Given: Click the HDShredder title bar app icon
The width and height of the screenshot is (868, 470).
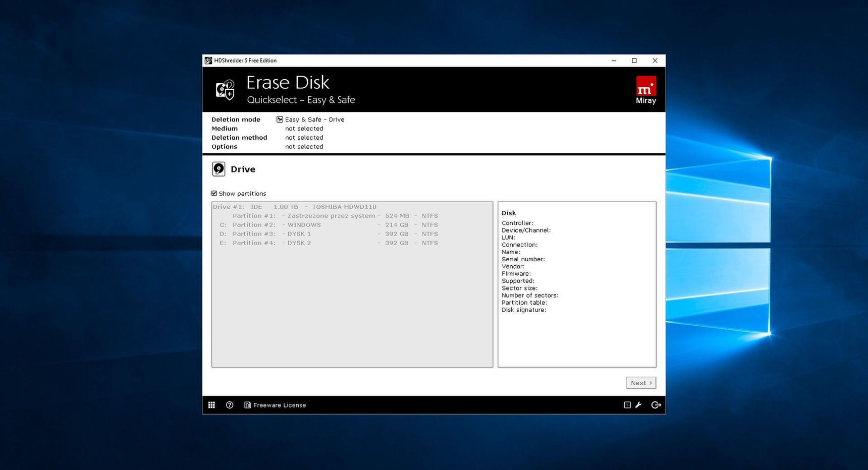Looking at the screenshot, I should pyautogui.click(x=208, y=61).
